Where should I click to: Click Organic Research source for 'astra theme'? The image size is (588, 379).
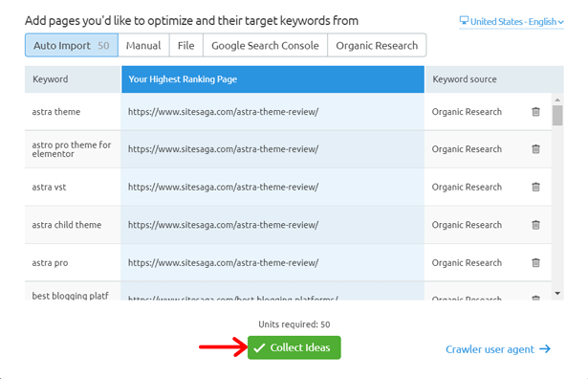click(x=467, y=112)
